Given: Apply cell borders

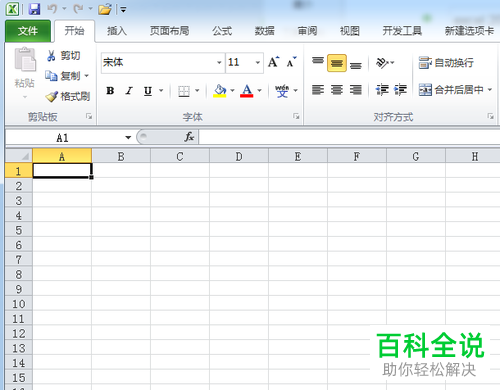Looking at the screenshot, I should (x=184, y=91).
